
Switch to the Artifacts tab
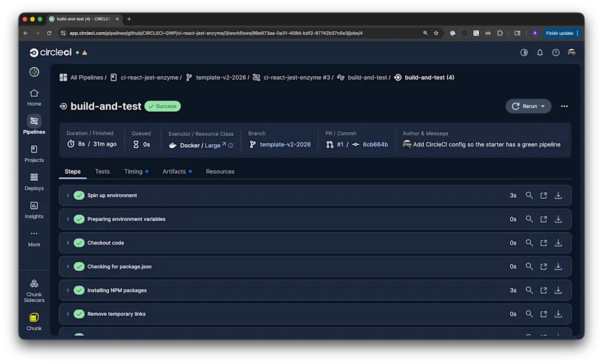coord(177,171)
